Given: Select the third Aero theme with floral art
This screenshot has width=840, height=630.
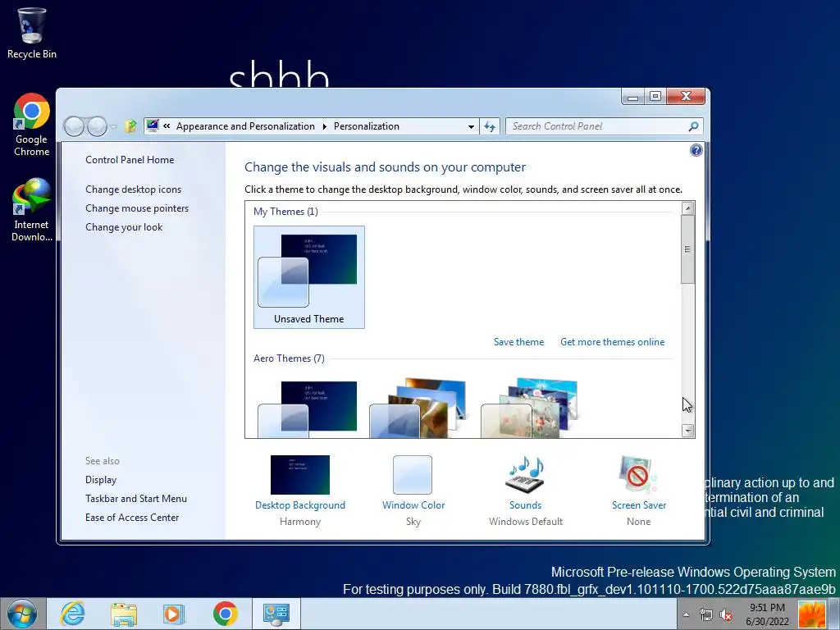Looking at the screenshot, I should 529,409.
